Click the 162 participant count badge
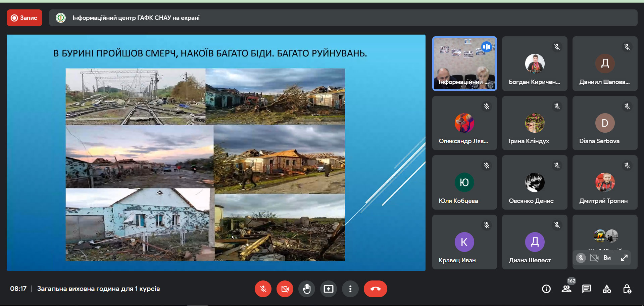The width and height of the screenshot is (644, 306). pos(572,281)
